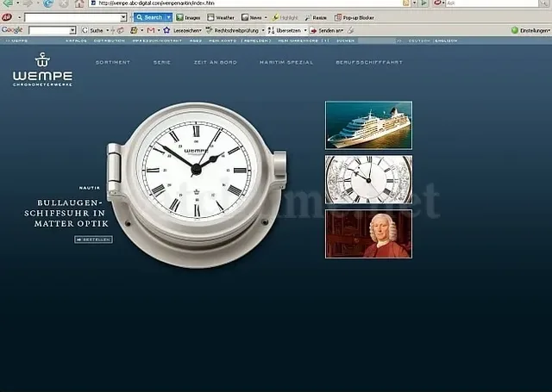Click the Images button in Ask toolbar
Image resolution: width=552 pixels, height=392 pixels.
click(188, 17)
